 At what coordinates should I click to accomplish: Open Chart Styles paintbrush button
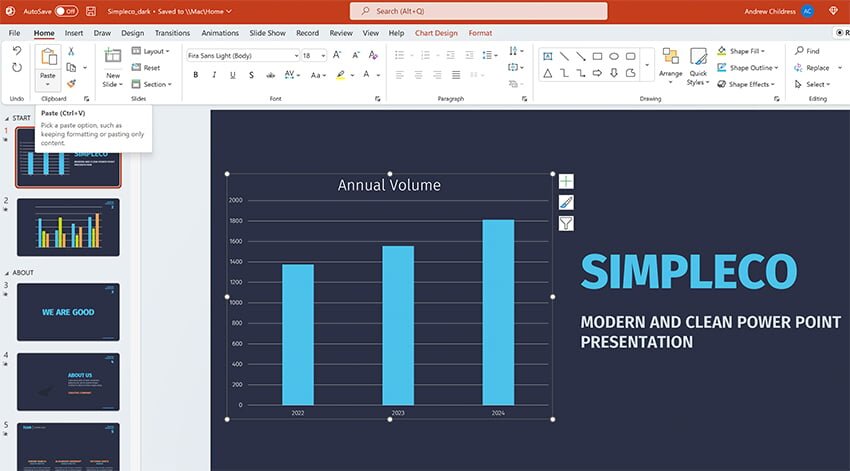point(566,202)
